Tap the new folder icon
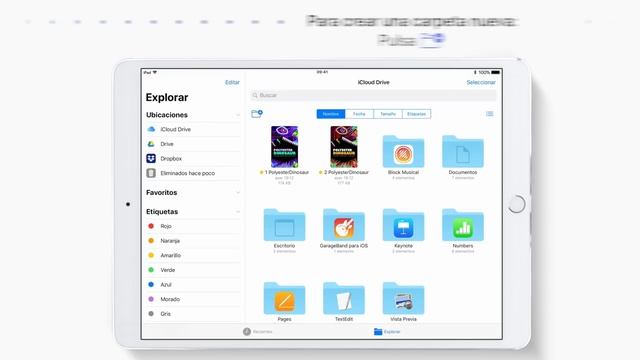 tap(257, 114)
